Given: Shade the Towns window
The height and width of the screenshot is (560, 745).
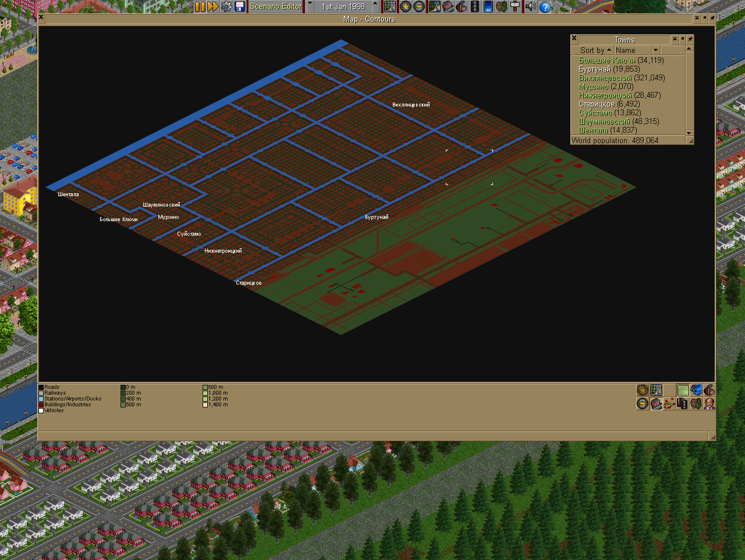Looking at the screenshot, I should (675, 39).
